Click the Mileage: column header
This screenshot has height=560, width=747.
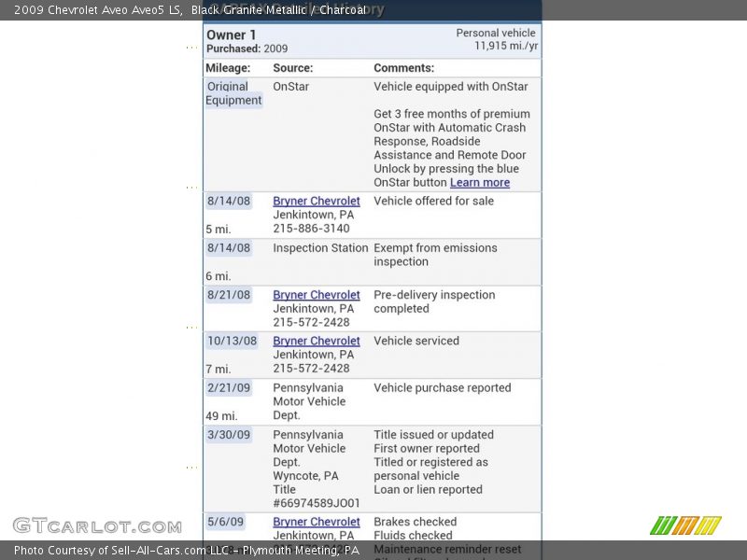pyautogui.click(x=228, y=68)
